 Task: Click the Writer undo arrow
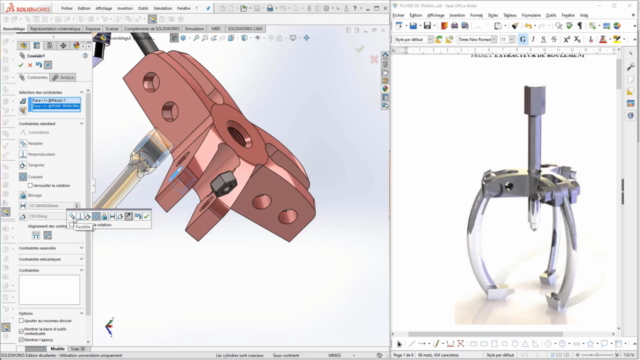[528, 26]
